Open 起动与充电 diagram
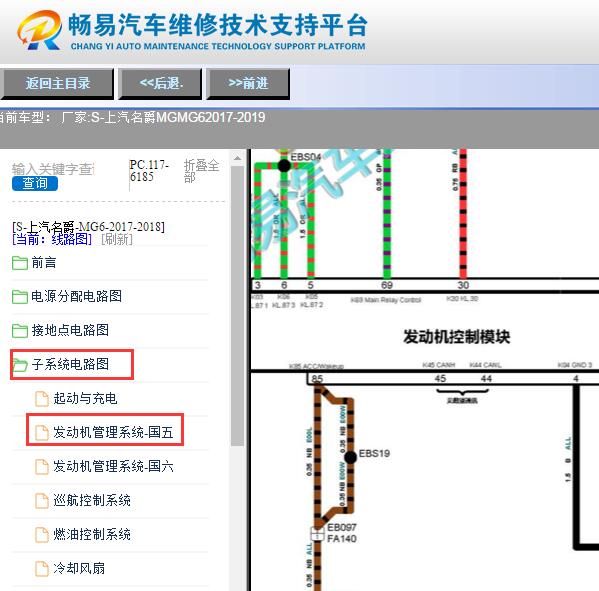The height and width of the screenshot is (591, 599). click(x=85, y=398)
